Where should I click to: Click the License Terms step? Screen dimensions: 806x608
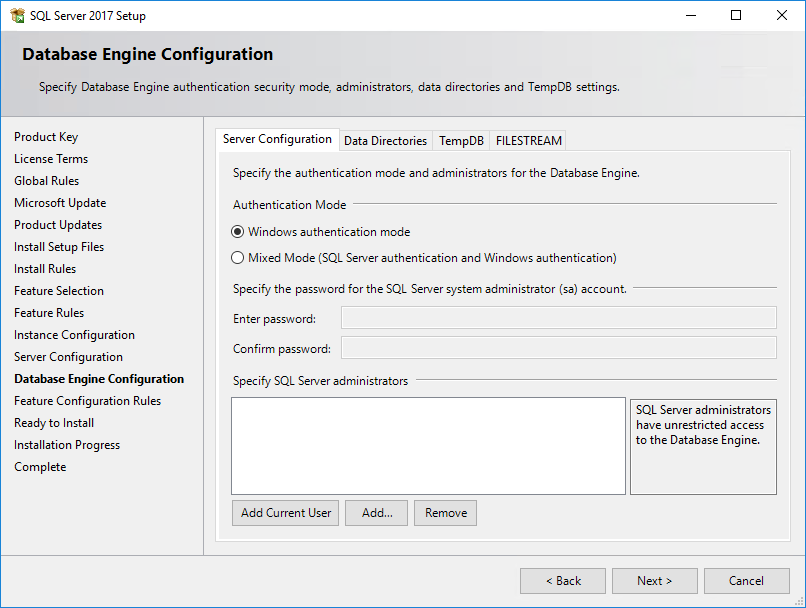pyautogui.click(x=51, y=159)
